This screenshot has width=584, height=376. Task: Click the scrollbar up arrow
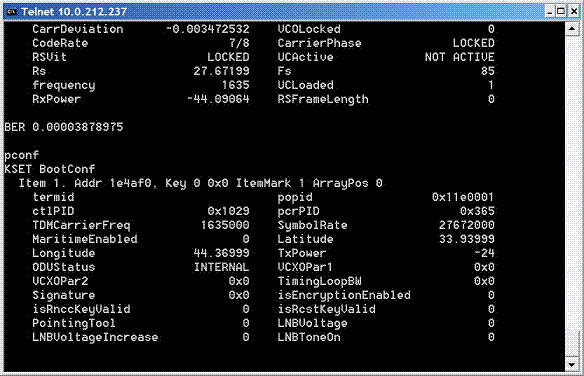pos(572,29)
